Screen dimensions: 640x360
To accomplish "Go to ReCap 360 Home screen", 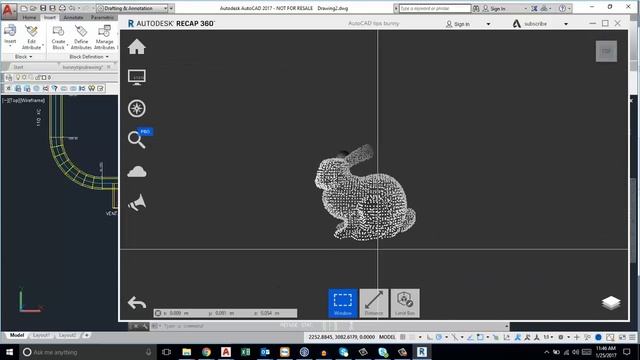I will point(137,47).
